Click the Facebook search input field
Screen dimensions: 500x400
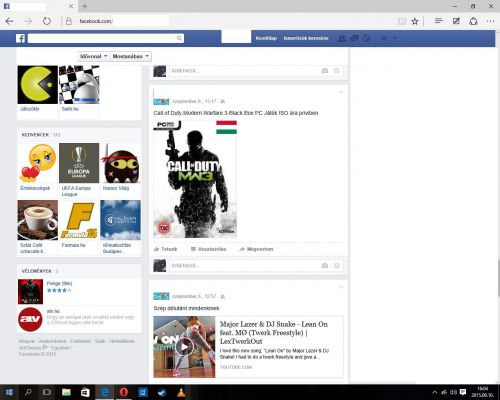(x=102, y=38)
